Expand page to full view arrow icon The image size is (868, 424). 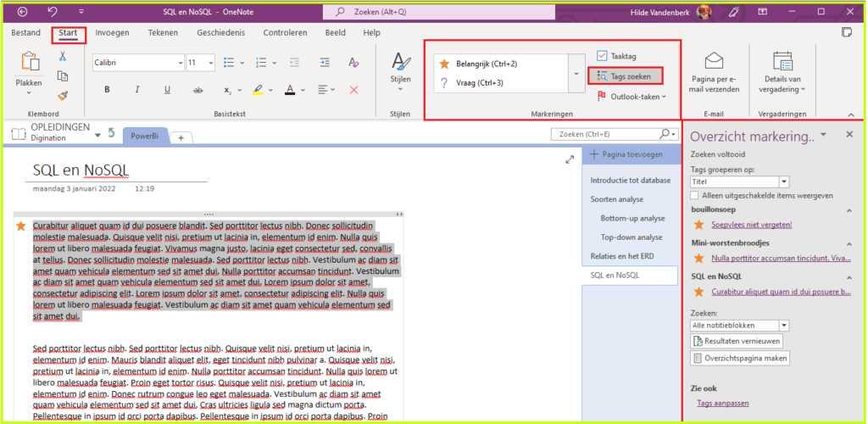tap(570, 159)
